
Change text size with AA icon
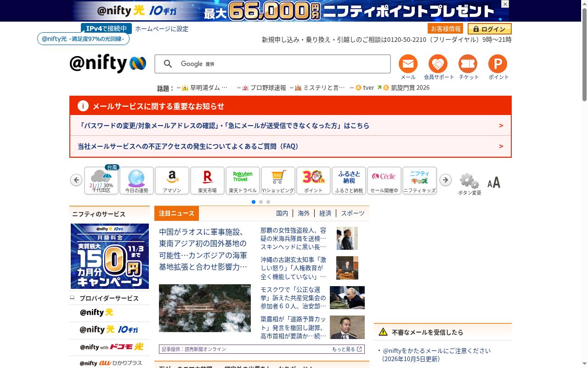click(494, 183)
